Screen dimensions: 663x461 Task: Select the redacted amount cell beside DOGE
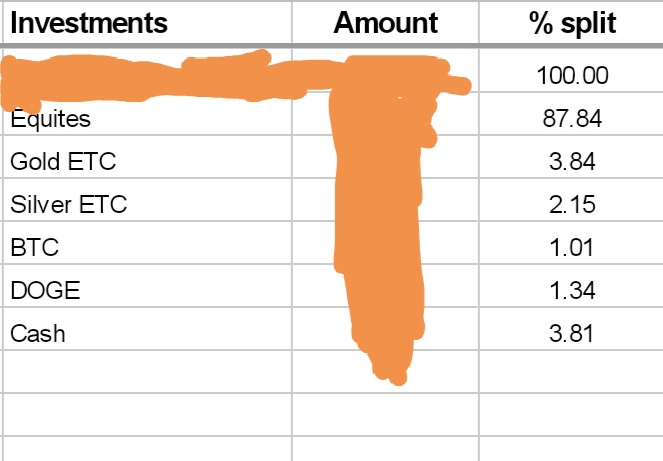(385, 286)
